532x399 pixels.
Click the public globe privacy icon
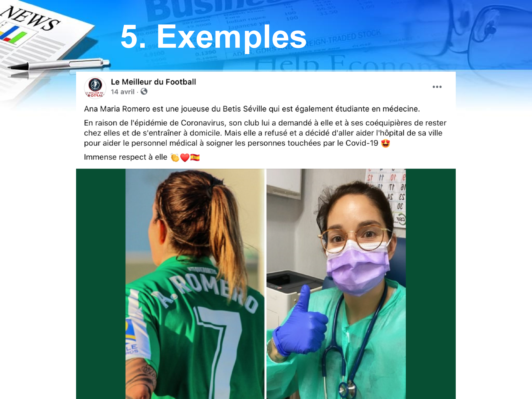point(144,92)
